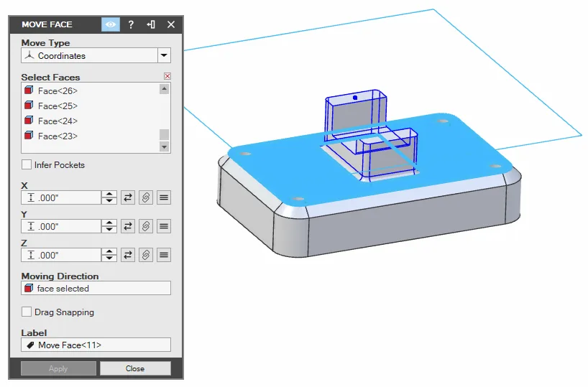Click face list scrollbar down arrow

tap(164, 146)
